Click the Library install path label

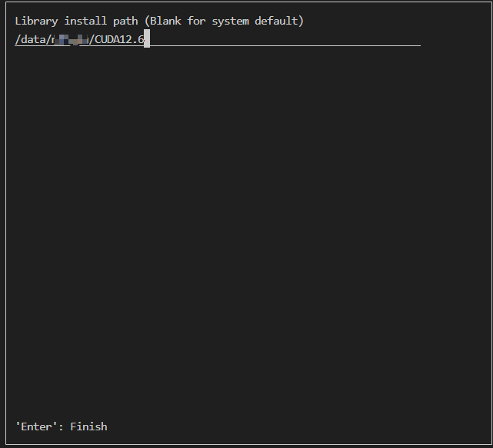[x=76, y=22]
